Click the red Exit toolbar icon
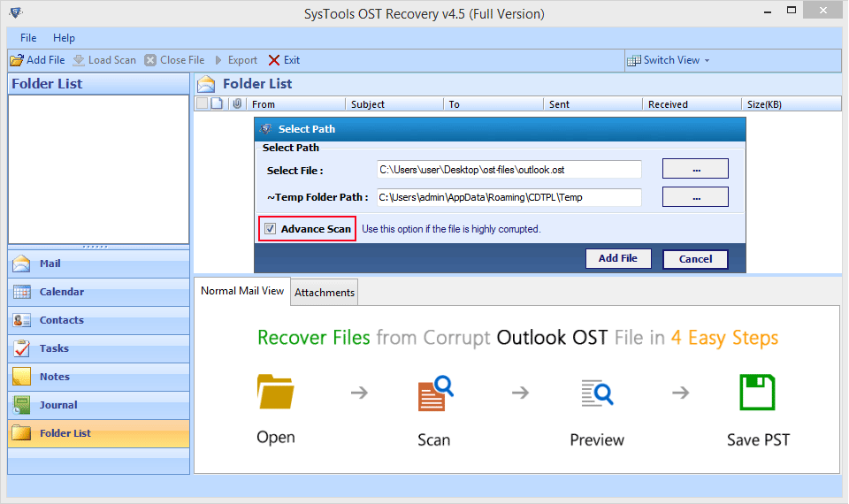This screenshot has height=504, width=849. 274,60
